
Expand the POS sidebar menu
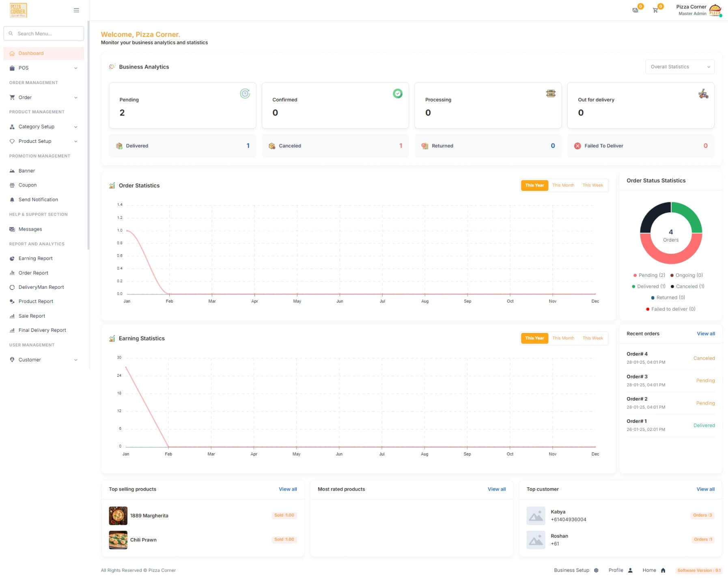[x=43, y=68]
